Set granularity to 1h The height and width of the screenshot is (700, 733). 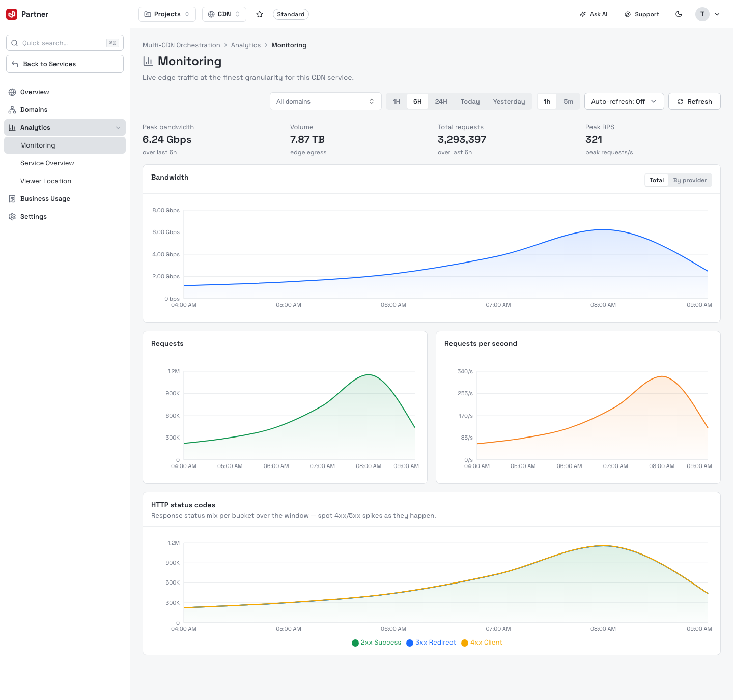(x=547, y=102)
